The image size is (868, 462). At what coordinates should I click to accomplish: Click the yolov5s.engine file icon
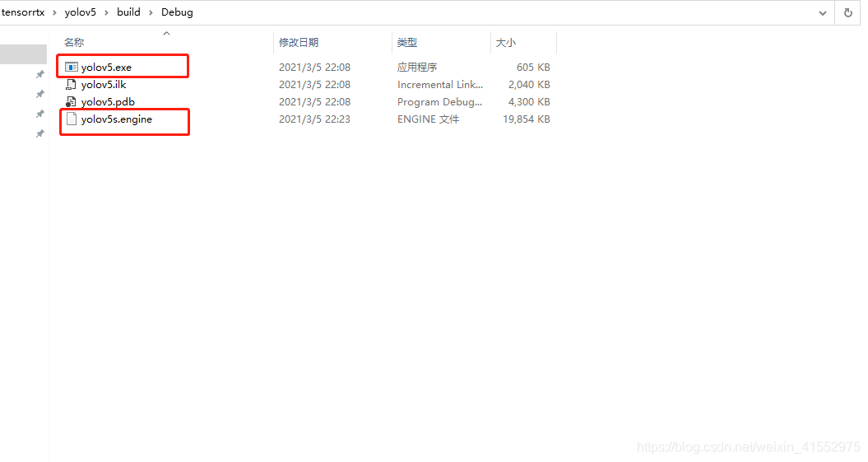click(x=71, y=119)
